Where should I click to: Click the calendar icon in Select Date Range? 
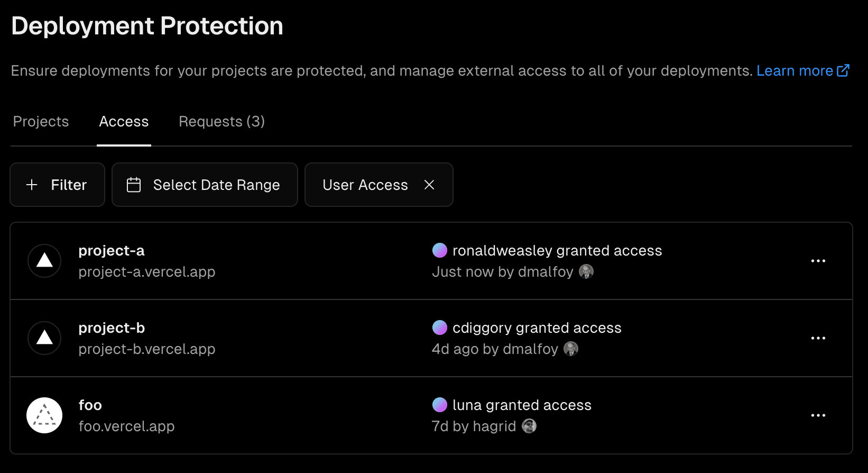tap(134, 185)
